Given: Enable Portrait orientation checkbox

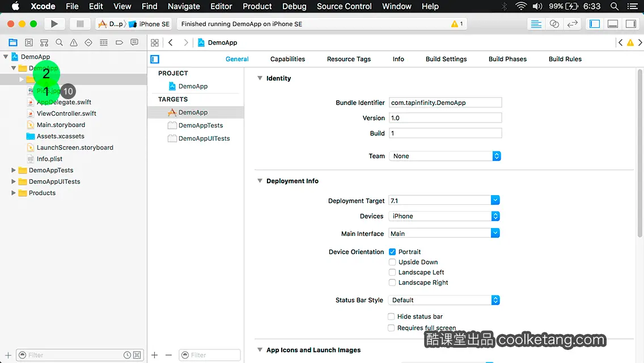Looking at the screenshot, I should click(392, 252).
